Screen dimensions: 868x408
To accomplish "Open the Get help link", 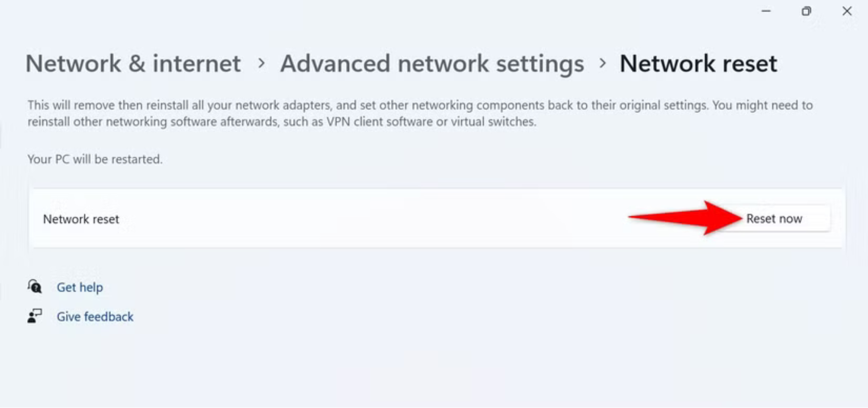I will pos(80,287).
